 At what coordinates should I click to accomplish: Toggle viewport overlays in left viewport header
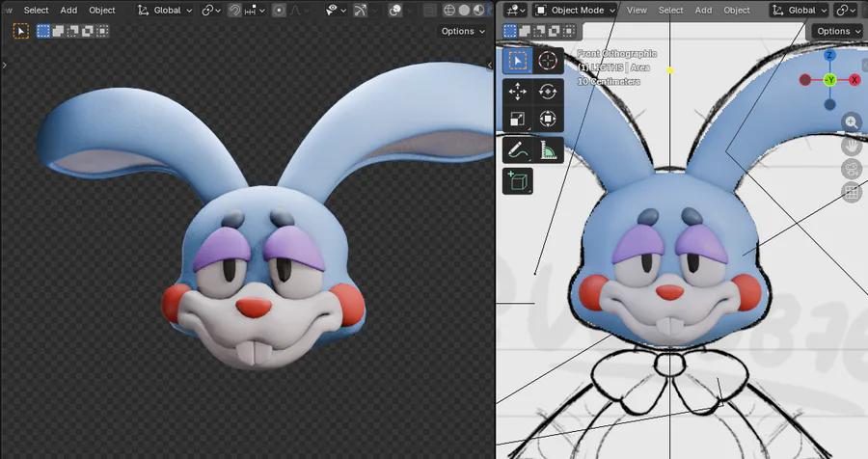(395, 10)
